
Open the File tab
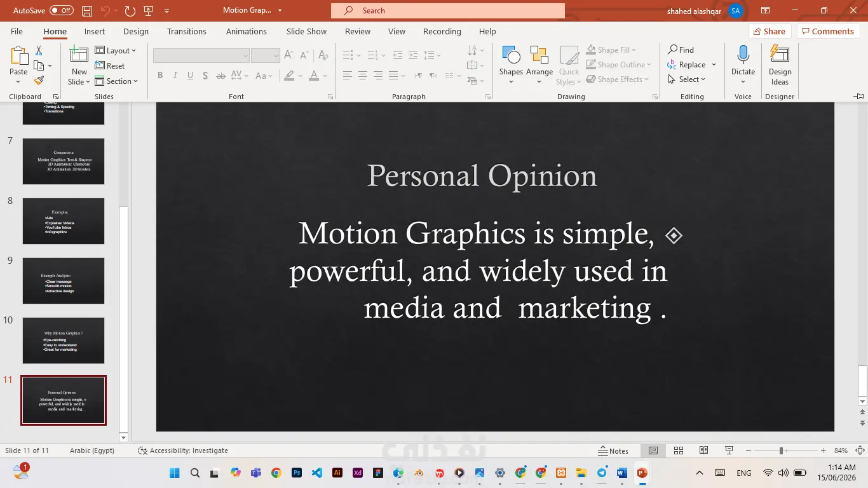(x=17, y=31)
